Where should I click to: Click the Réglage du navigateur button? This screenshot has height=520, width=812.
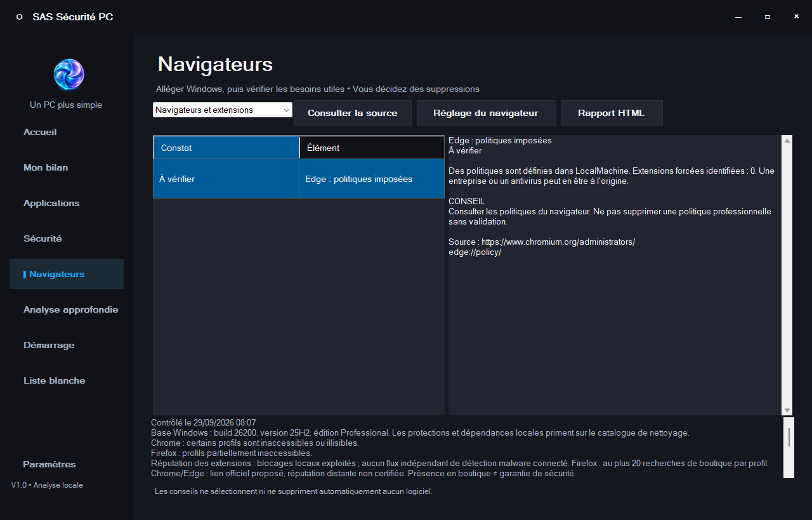pos(486,113)
